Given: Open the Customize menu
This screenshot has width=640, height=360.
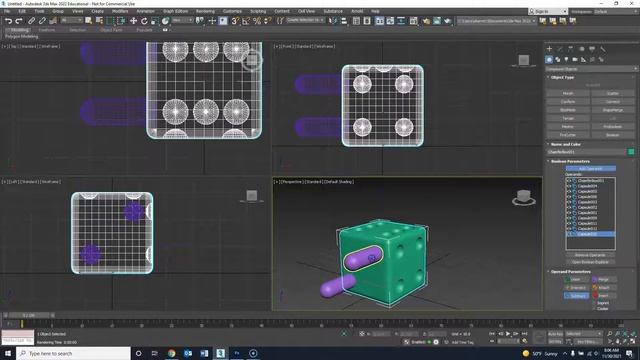Looking at the screenshot, I should click(x=232, y=11).
